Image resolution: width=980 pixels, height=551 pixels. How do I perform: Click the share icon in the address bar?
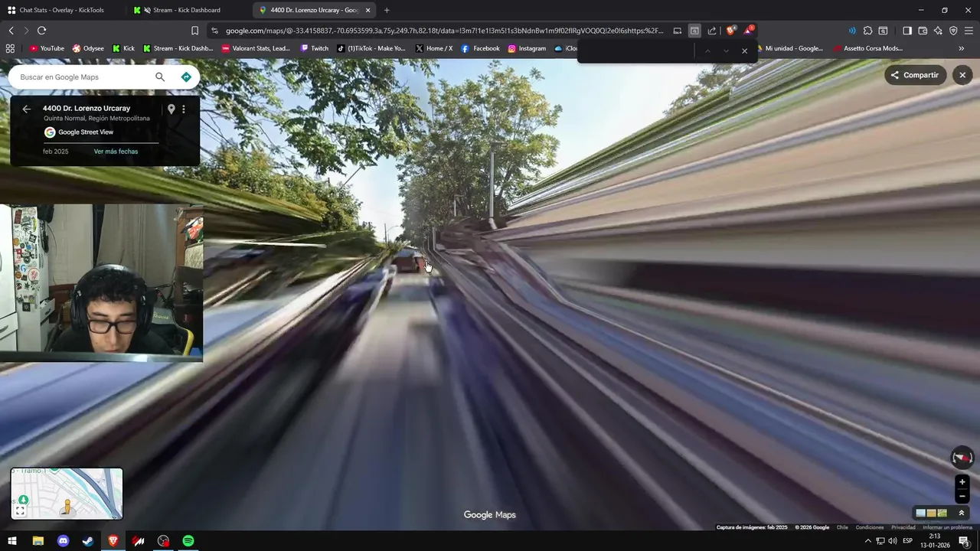pyautogui.click(x=712, y=31)
